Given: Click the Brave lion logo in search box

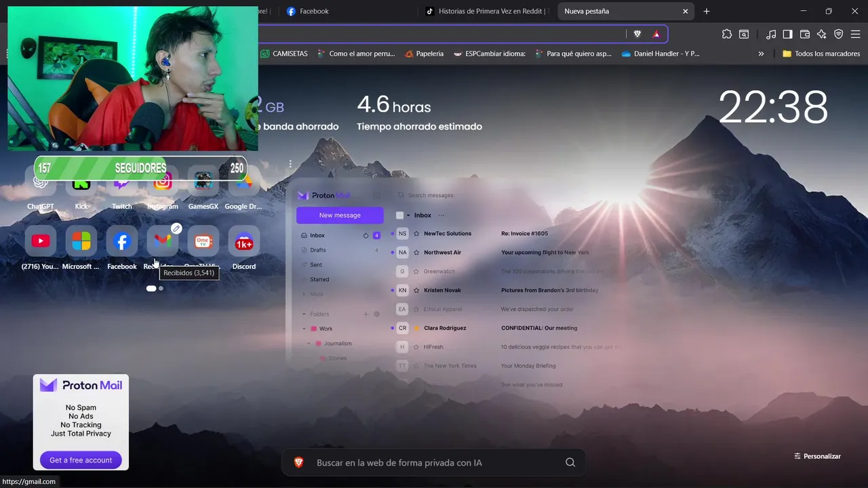Looking at the screenshot, I should (298, 462).
